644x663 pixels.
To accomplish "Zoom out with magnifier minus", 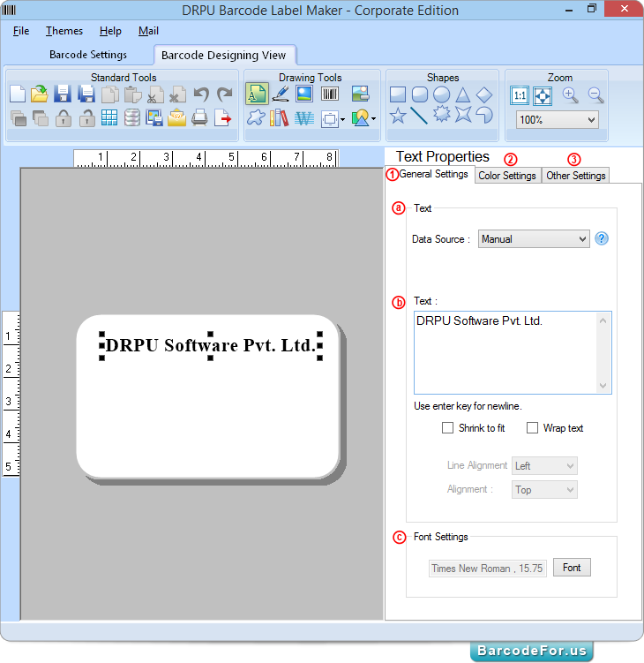I will [x=595, y=95].
